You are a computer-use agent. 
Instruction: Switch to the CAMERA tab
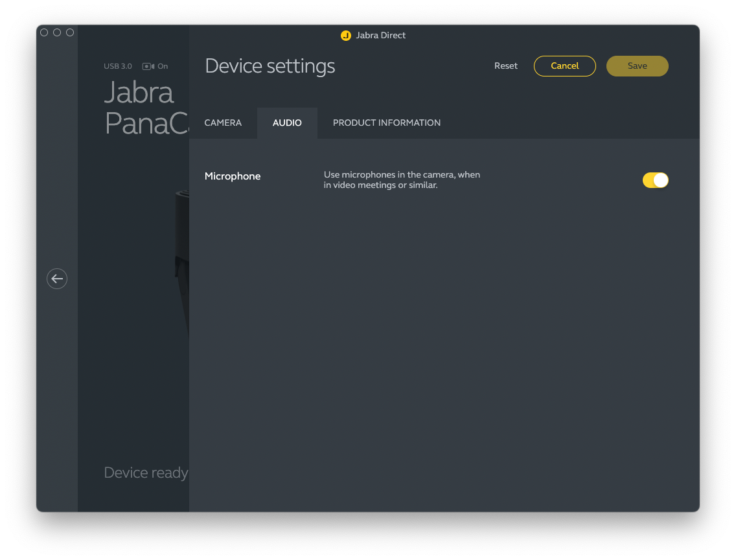click(x=223, y=122)
